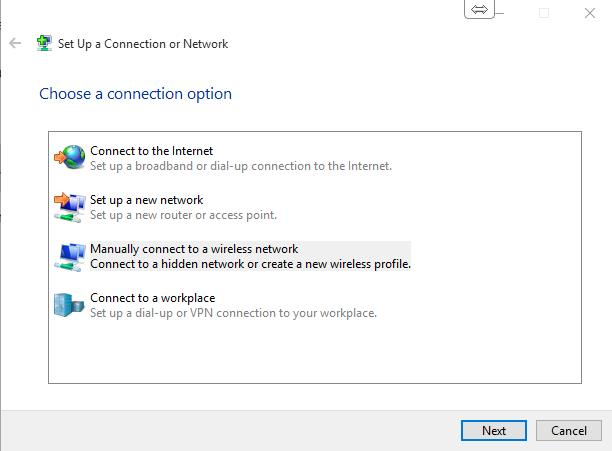Click the Manually connect to wireless network icon
The height and width of the screenshot is (451, 612).
click(x=69, y=257)
